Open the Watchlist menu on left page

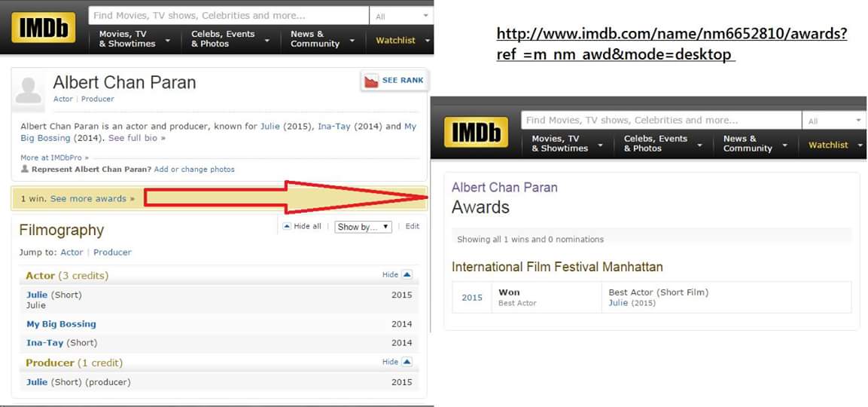click(x=403, y=40)
